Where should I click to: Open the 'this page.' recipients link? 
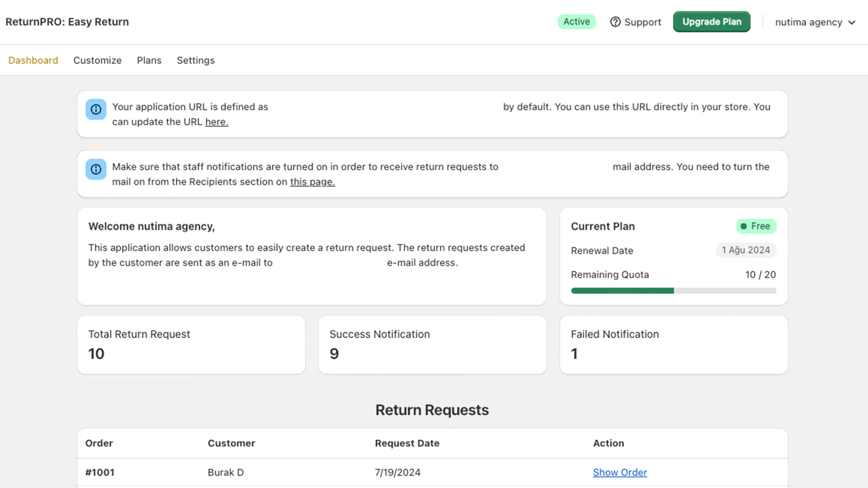pyautogui.click(x=312, y=182)
